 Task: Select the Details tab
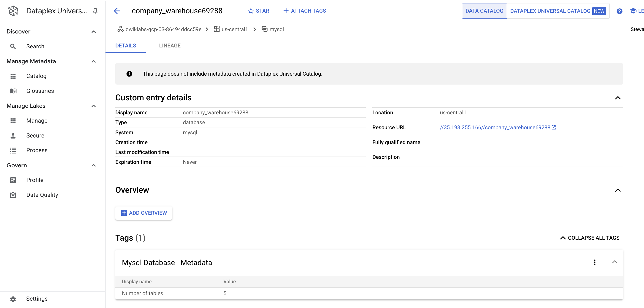tap(125, 46)
